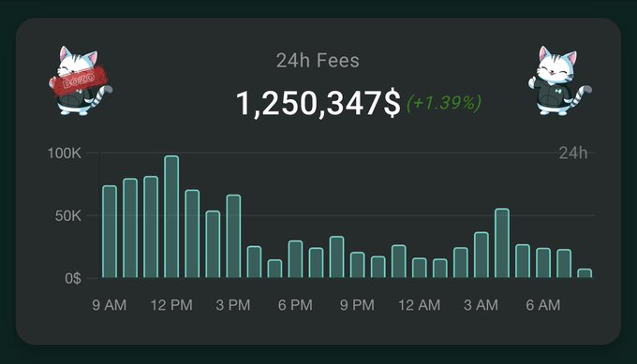The image size is (637, 364).
Task: Select the tallest bar at 12 PM
Action: [x=171, y=217]
